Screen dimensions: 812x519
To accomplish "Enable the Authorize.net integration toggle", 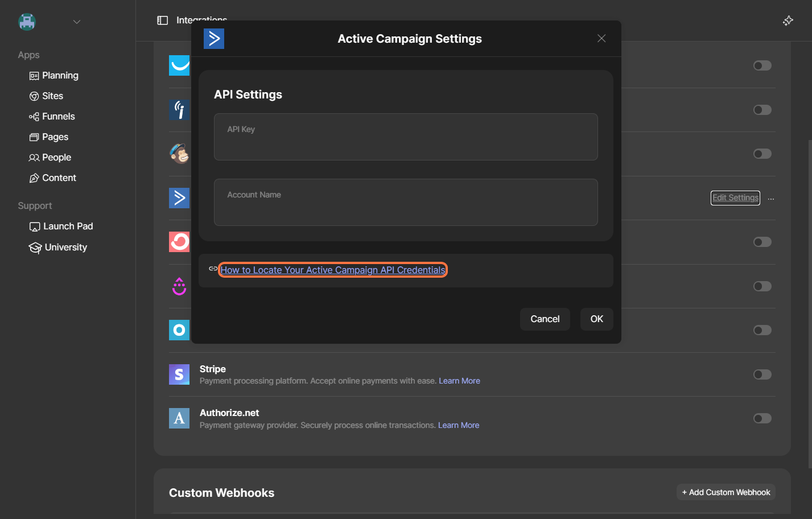I will [x=762, y=418].
